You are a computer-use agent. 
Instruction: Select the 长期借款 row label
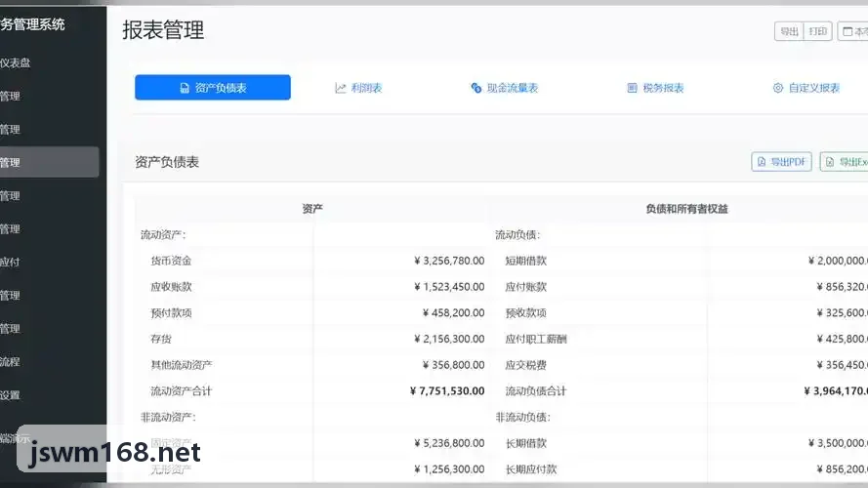526,443
